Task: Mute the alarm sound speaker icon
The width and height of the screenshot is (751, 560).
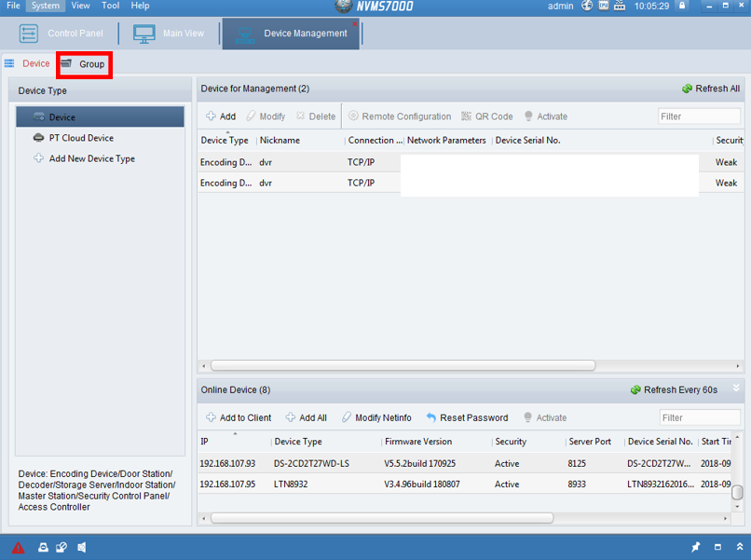Action: click(82, 547)
